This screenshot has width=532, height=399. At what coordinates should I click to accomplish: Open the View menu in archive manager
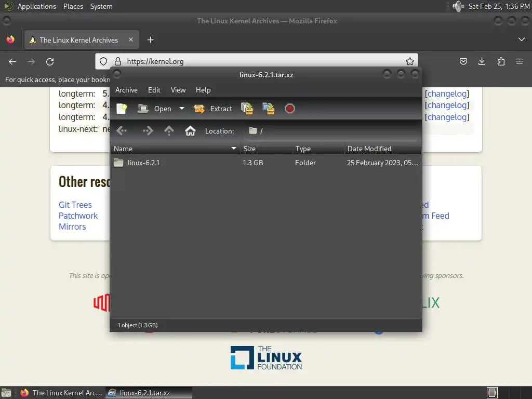tap(178, 90)
